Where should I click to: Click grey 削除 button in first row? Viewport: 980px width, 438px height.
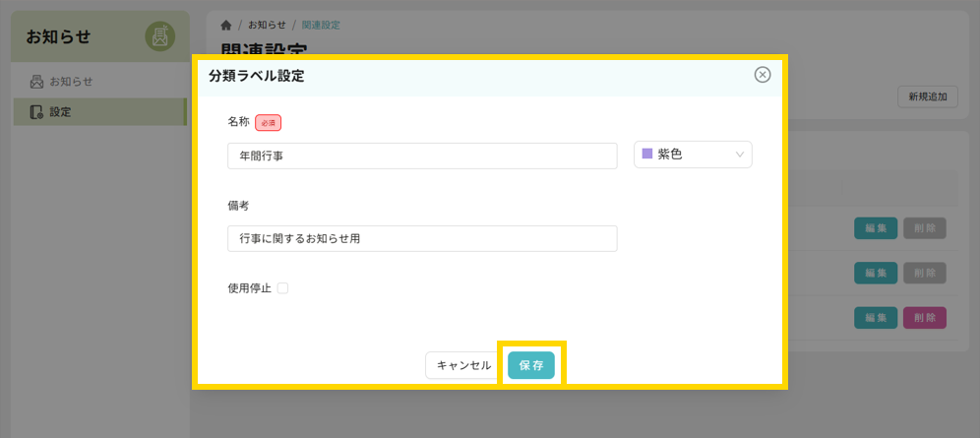coord(924,228)
